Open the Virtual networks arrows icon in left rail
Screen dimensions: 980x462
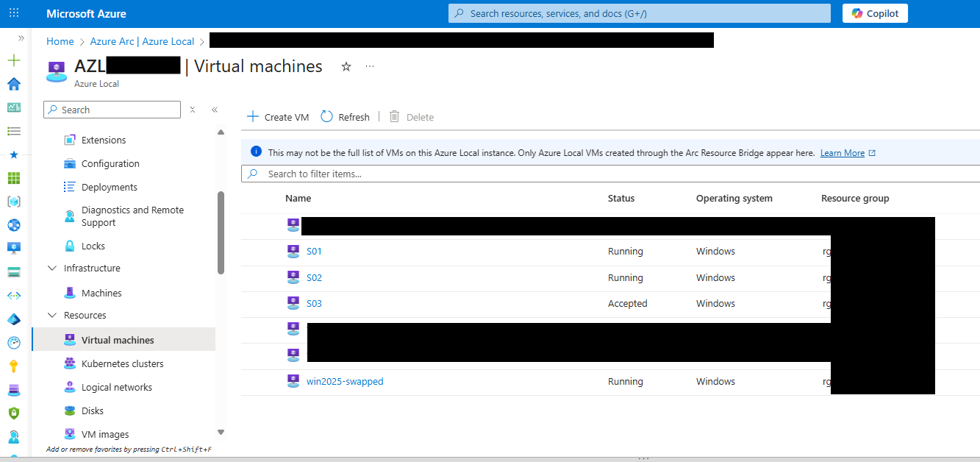14,295
